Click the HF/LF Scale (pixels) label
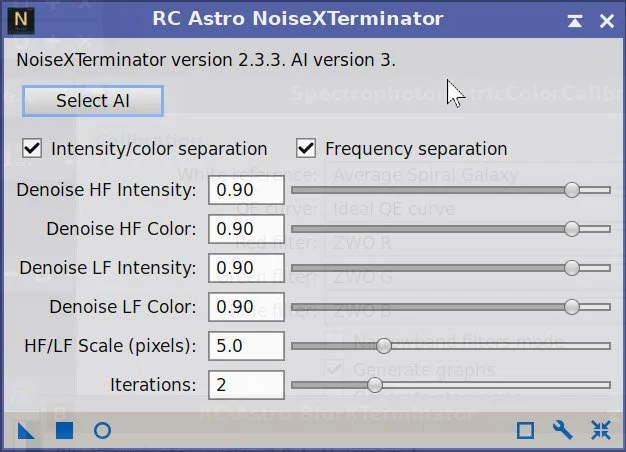 [110, 346]
